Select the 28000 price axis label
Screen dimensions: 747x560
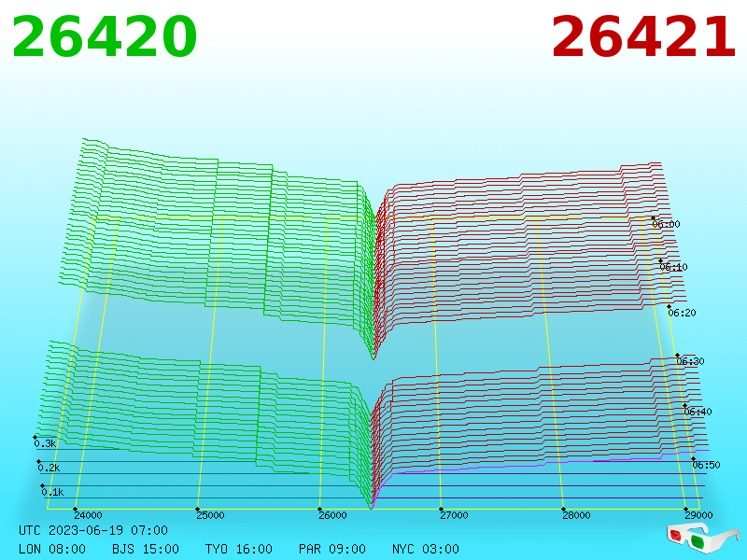pyautogui.click(x=576, y=515)
